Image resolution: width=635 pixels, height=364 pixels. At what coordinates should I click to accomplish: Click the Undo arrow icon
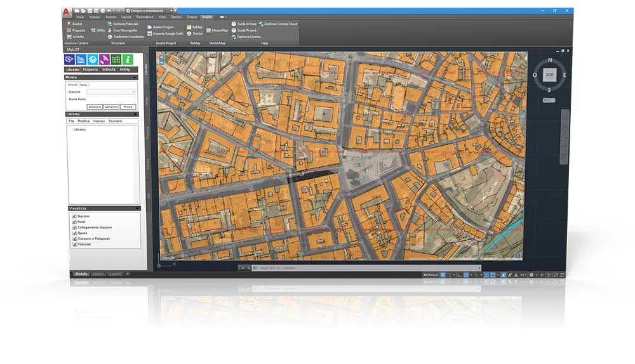tap(109, 11)
